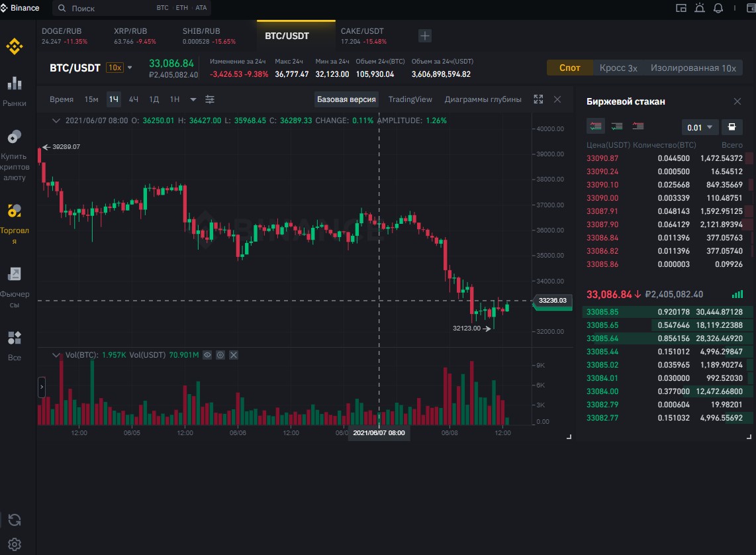Open the notifications bell icon
This screenshot has width=756, height=555.
[718, 8]
